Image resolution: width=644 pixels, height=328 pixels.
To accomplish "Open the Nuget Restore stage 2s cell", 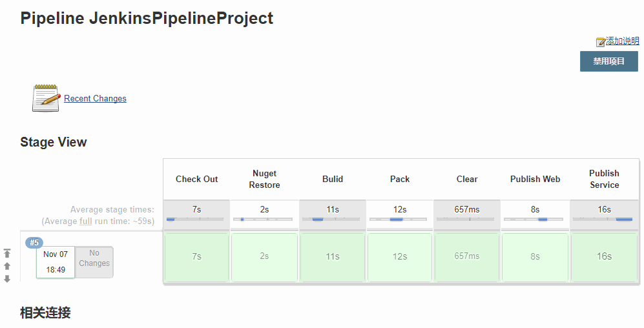I will pyautogui.click(x=264, y=257).
